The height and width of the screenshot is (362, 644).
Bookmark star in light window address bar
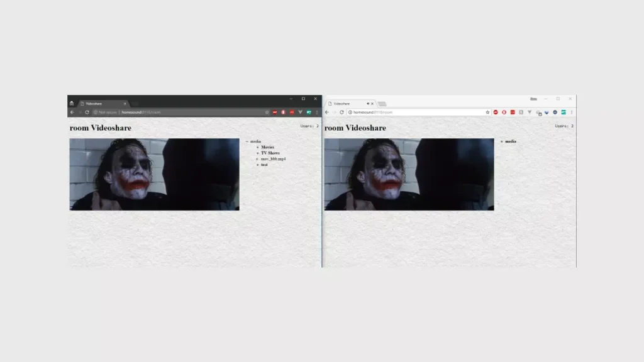point(487,112)
